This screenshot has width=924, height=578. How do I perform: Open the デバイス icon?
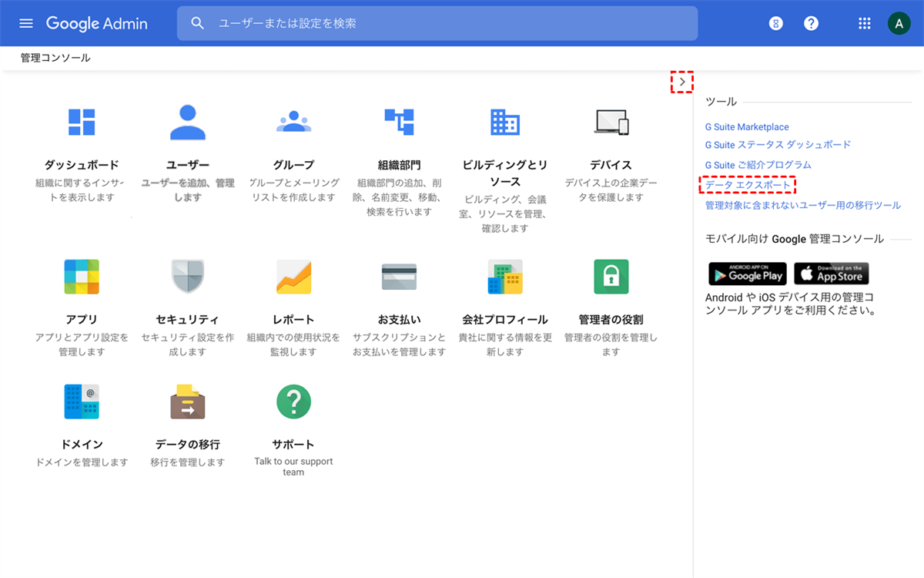click(611, 122)
